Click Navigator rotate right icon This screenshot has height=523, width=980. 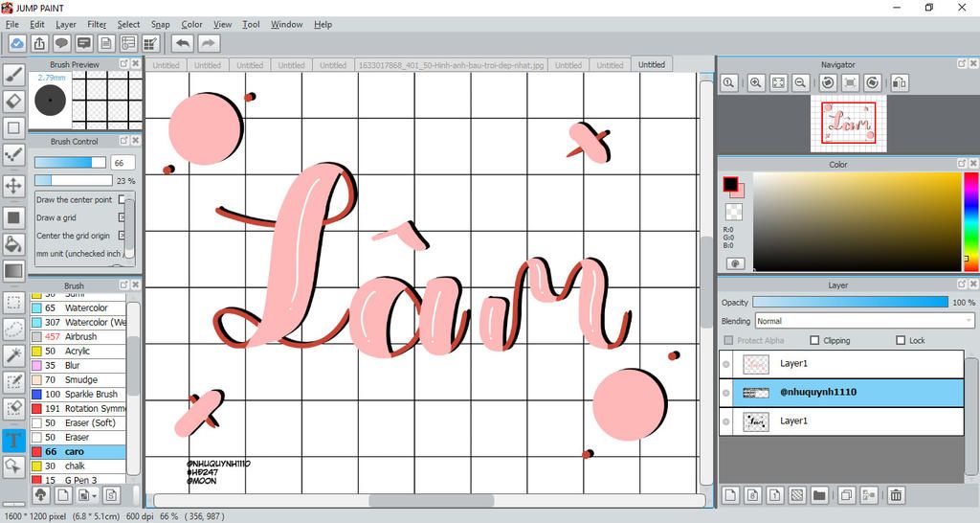(x=873, y=82)
